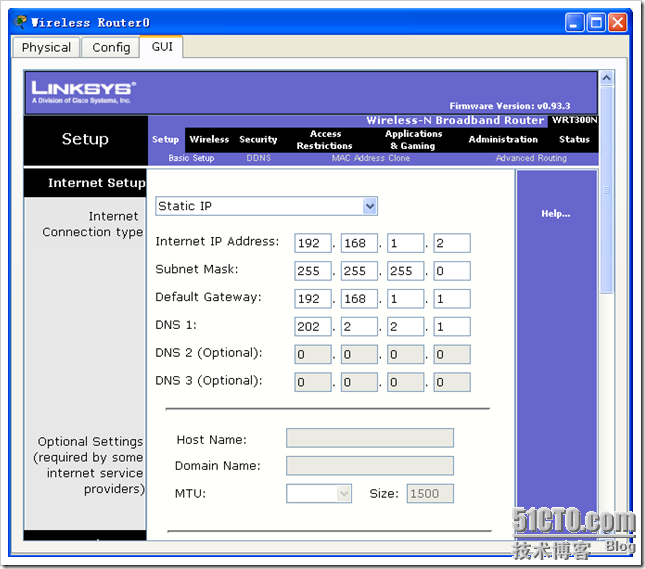Viewport: 645px width, 569px height.
Task: Open the Setup menu section
Action: click(x=165, y=139)
